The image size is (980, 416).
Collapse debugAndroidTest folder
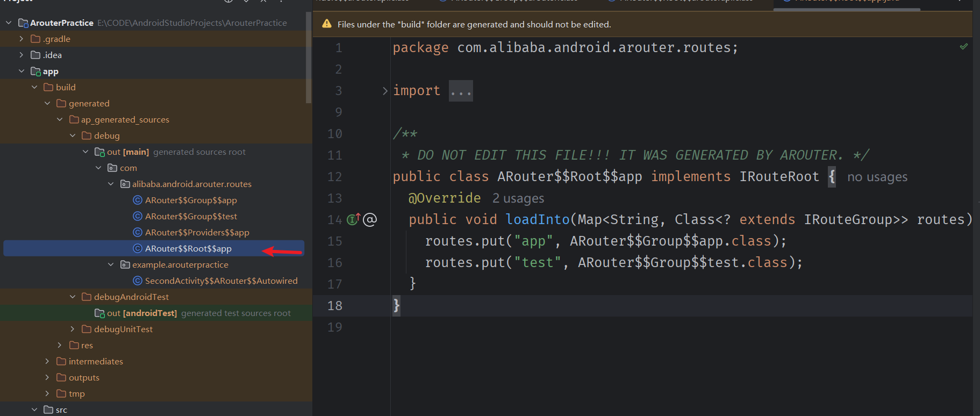[73, 297]
